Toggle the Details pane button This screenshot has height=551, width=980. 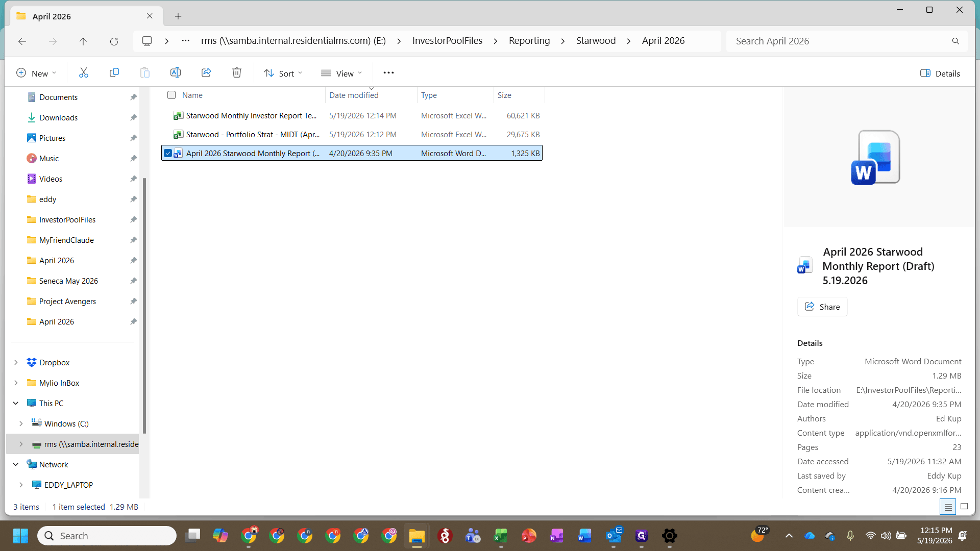[940, 73]
